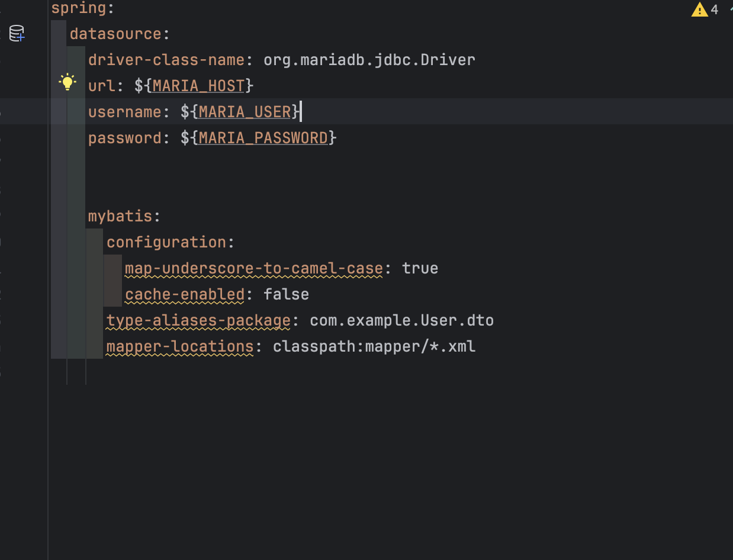Click the com.example.User.dto package value
This screenshot has width=733, height=560.
(401, 320)
